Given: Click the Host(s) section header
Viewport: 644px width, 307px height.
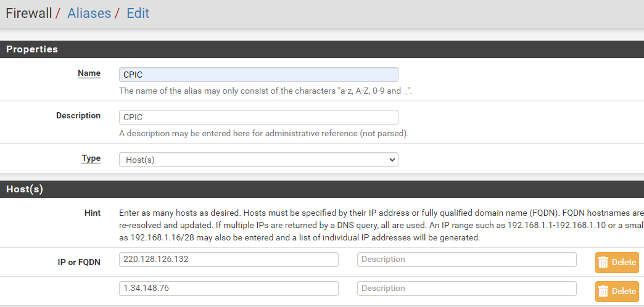Looking at the screenshot, I should click(25, 189).
